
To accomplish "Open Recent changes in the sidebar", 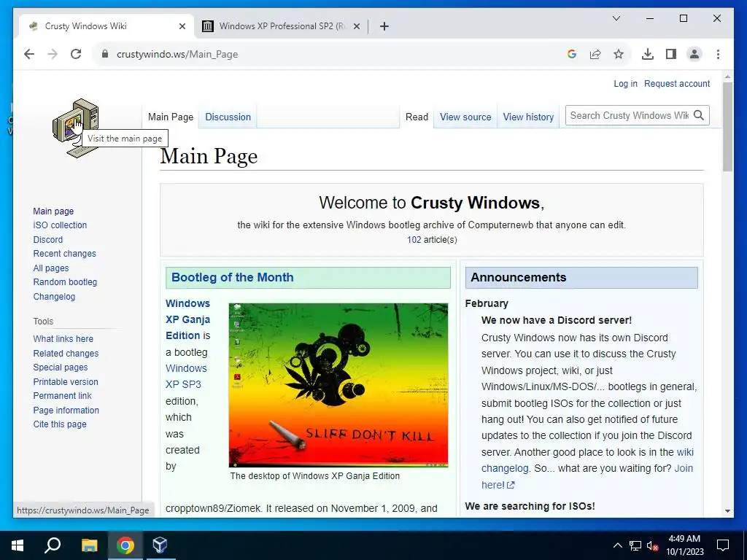I will (64, 254).
